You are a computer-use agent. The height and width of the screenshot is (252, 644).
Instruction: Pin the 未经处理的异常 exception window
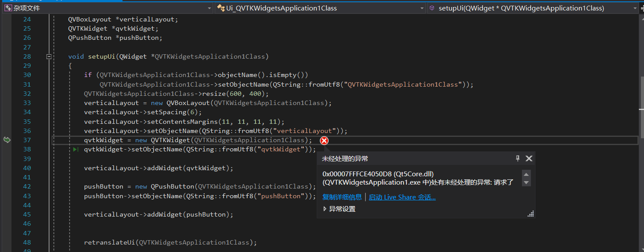coord(518,158)
